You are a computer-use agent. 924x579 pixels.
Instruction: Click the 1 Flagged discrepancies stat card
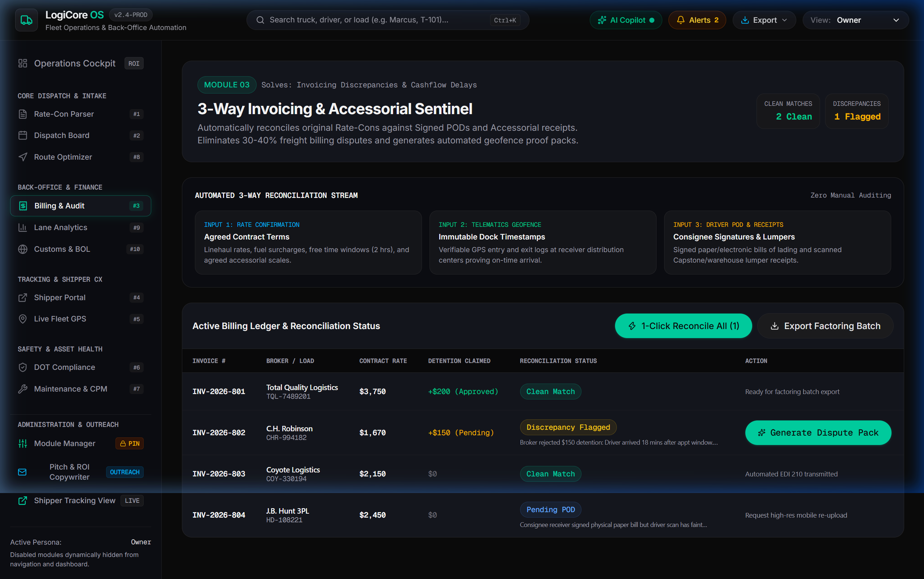tap(857, 111)
